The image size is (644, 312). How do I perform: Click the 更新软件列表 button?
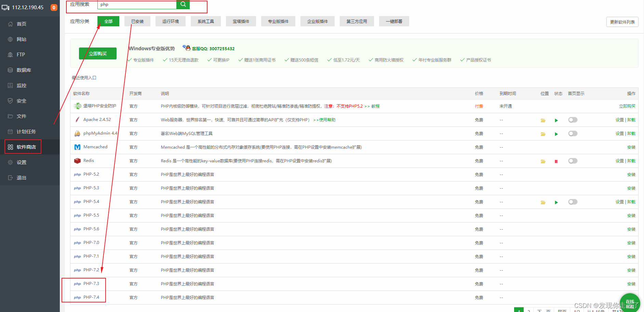coord(622,22)
